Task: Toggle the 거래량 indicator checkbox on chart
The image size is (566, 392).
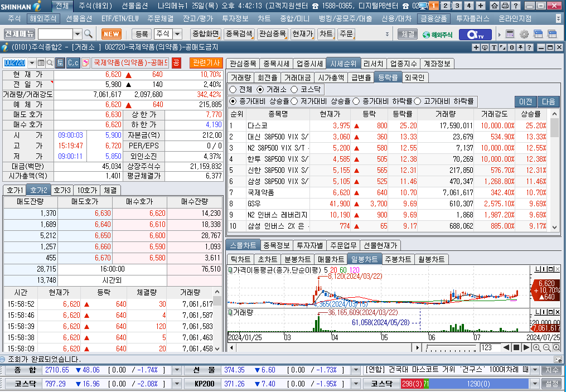Action: pyautogui.click(x=230, y=312)
